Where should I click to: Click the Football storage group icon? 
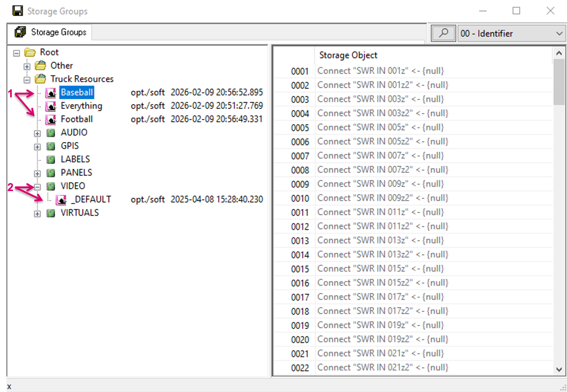[x=51, y=119]
